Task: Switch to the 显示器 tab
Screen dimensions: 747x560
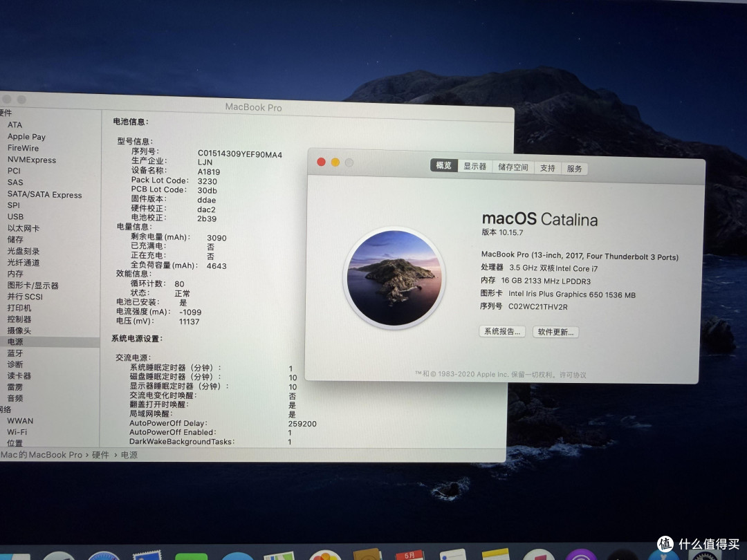Action: [475, 166]
